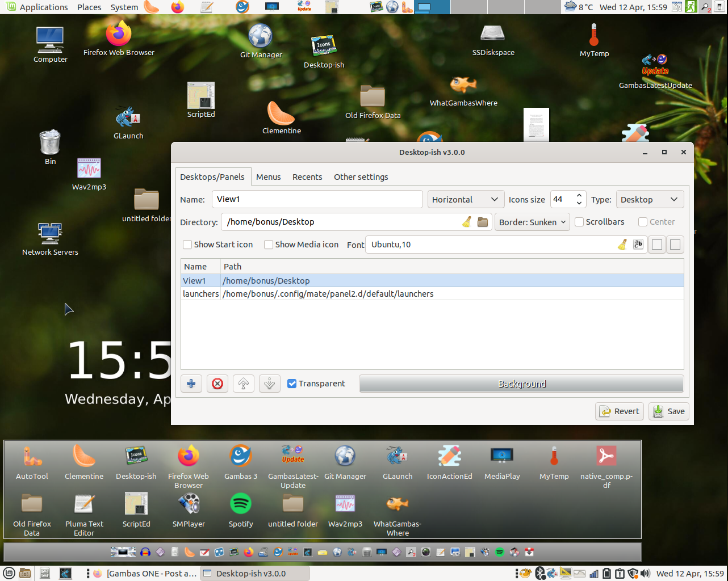Click the move entry down arrow button
Image resolution: width=728 pixels, height=581 pixels.
click(x=270, y=384)
